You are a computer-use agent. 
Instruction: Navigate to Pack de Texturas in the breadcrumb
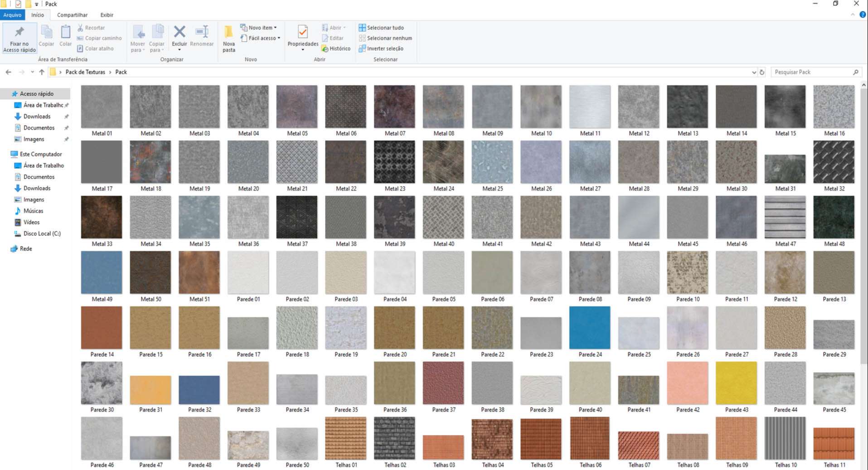click(84, 72)
